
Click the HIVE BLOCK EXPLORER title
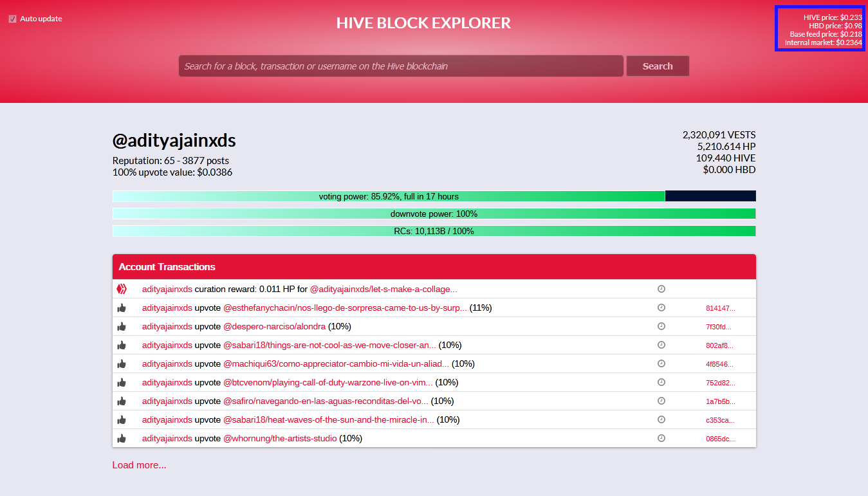[423, 23]
